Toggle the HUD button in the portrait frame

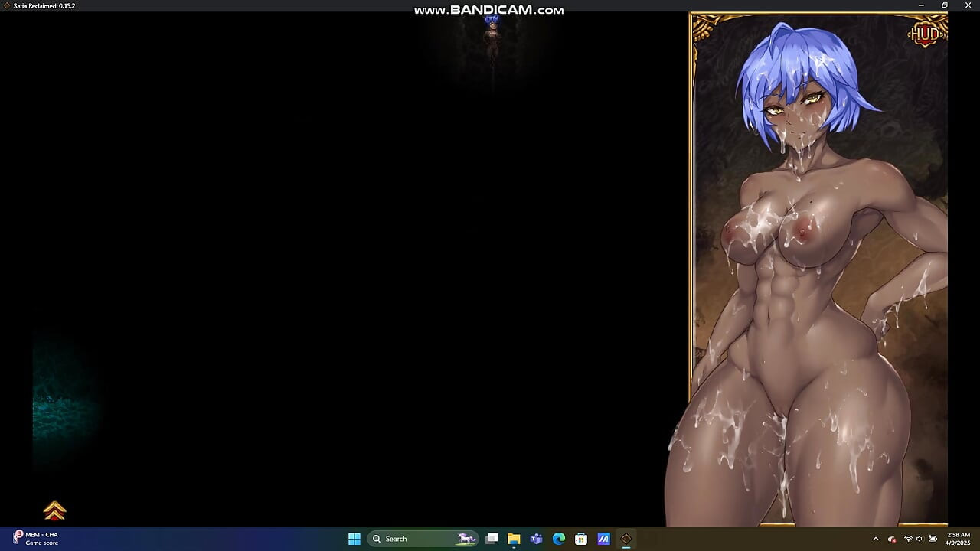click(x=924, y=34)
